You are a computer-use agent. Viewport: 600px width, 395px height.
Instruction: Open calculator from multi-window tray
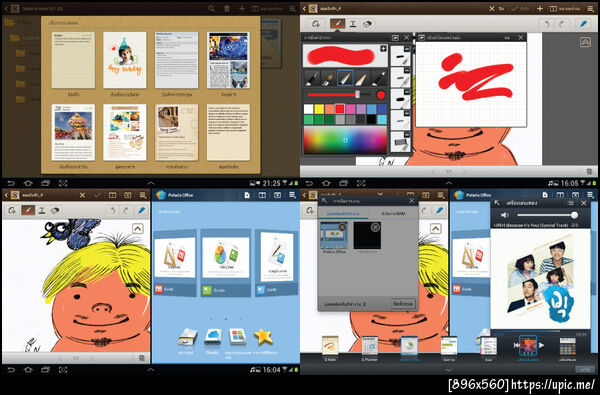(x=567, y=348)
